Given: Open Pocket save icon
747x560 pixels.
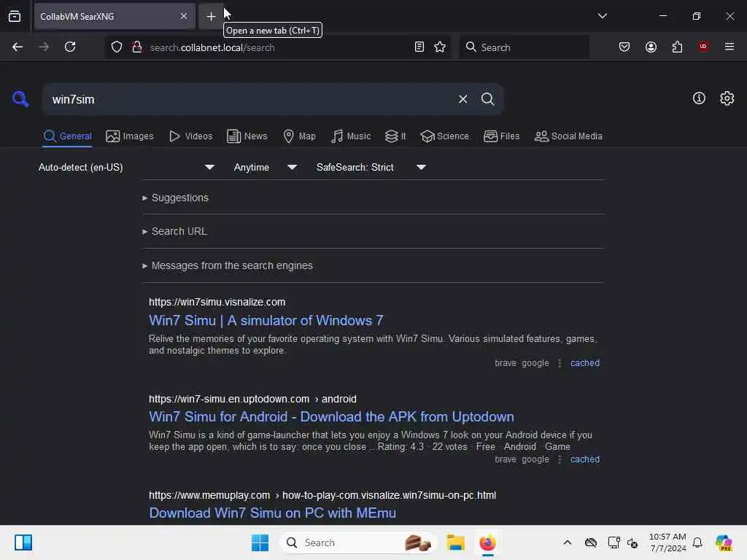Looking at the screenshot, I should (624, 47).
